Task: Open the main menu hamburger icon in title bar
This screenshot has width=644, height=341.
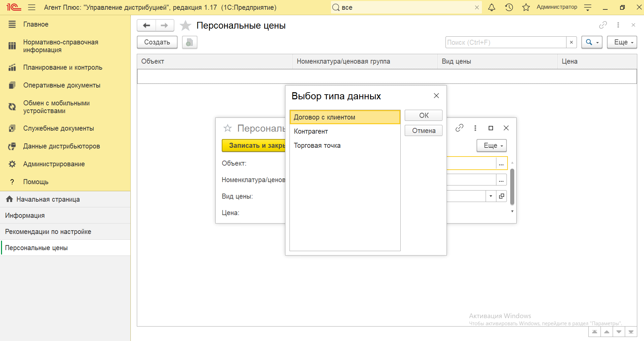Action: tap(32, 7)
